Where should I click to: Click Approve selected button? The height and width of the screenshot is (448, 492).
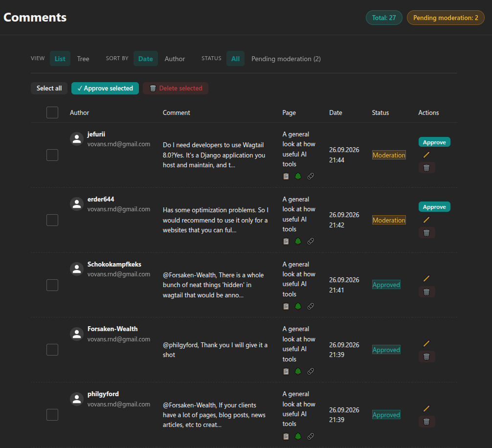point(105,88)
